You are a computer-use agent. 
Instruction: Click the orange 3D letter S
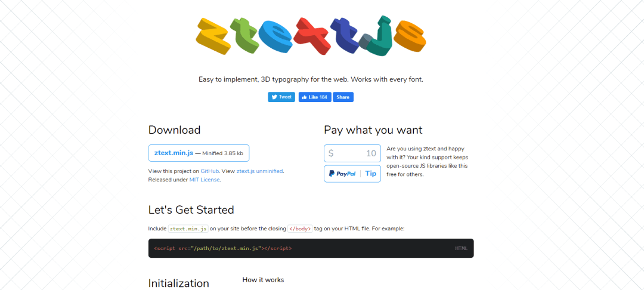[410, 37]
